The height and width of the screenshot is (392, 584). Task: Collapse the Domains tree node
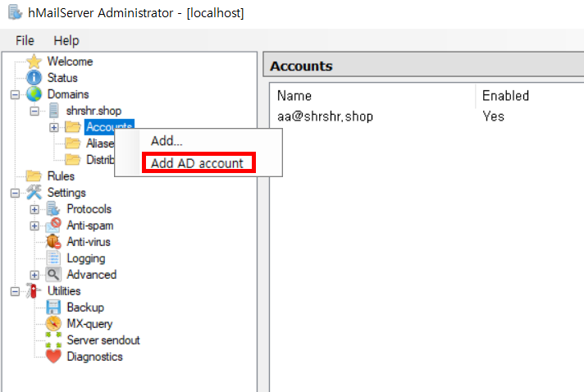click(15, 94)
